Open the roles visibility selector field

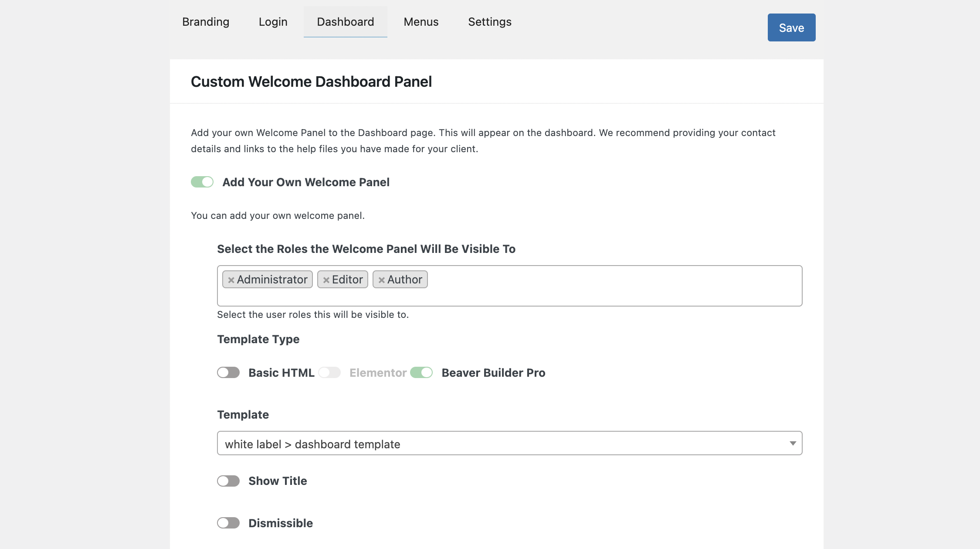pyautogui.click(x=509, y=286)
